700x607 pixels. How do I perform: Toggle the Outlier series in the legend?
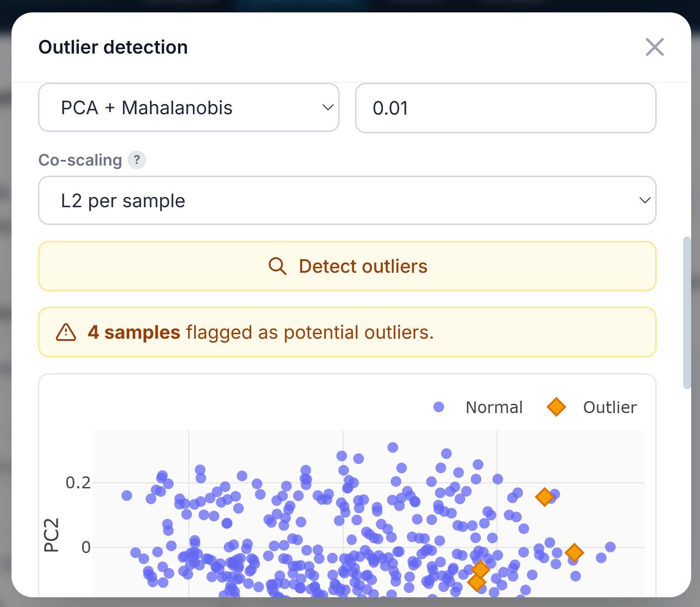click(x=610, y=407)
